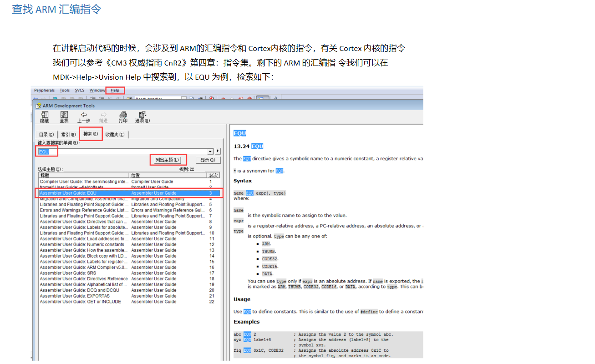The image size is (595, 364).
Task: Click the 隐藏 (hide) toolbar icon
Action: click(44, 117)
